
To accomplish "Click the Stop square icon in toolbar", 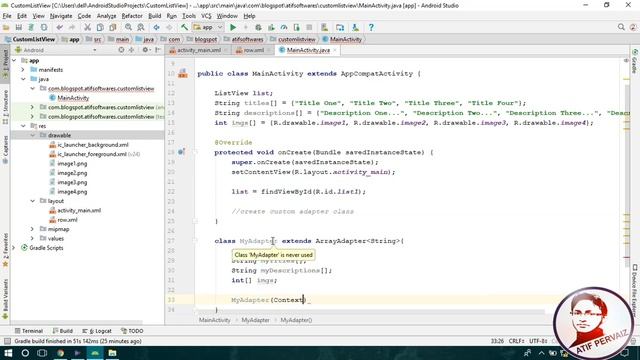I will pyautogui.click(x=309, y=27).
